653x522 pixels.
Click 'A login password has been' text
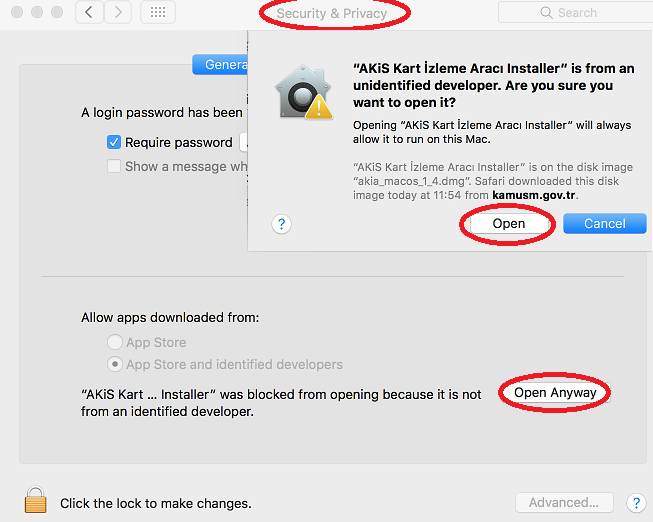pos(162,112)
